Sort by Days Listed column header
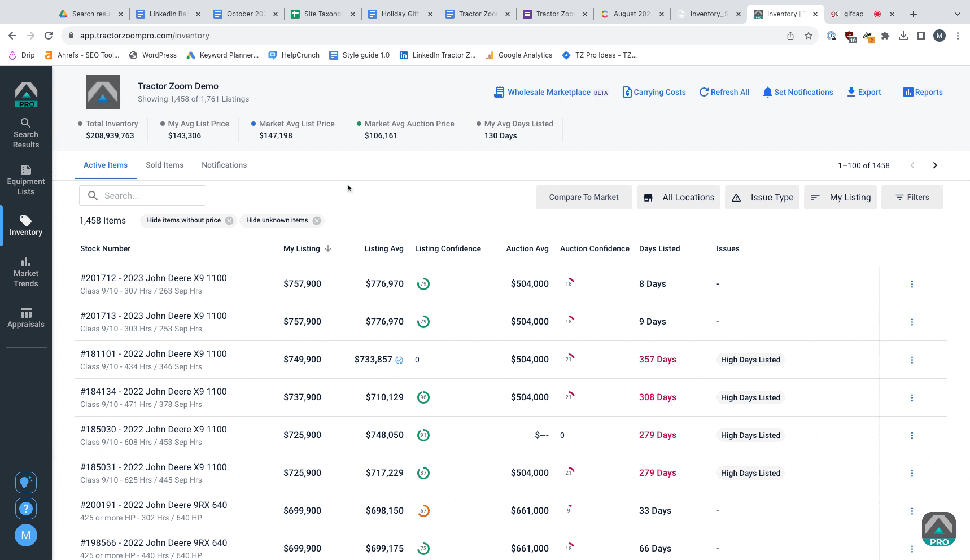 tap(659, 248)
